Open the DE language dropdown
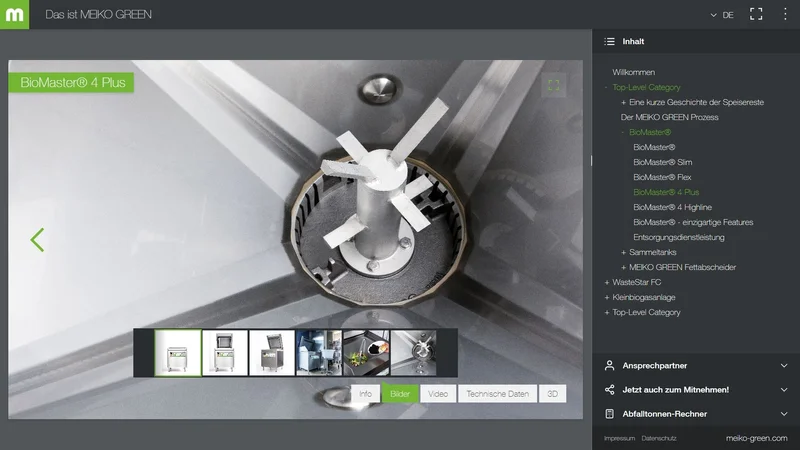This screenshot has height=450, width=800. pos(721,15)
